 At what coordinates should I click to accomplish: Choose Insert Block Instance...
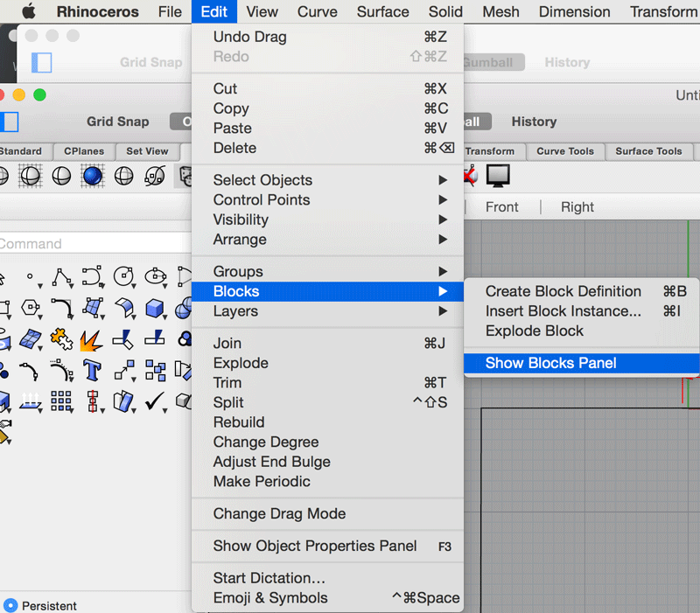582,311
